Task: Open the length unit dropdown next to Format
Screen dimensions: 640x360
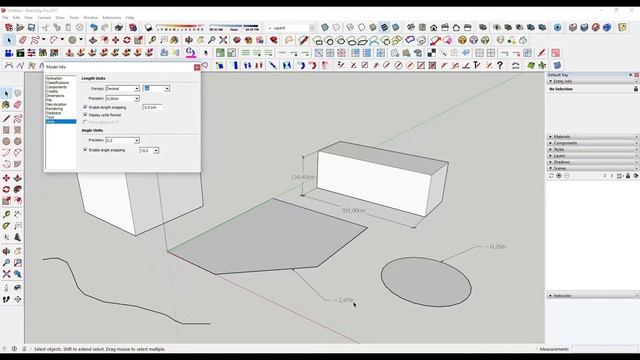Action: point(156,89)
